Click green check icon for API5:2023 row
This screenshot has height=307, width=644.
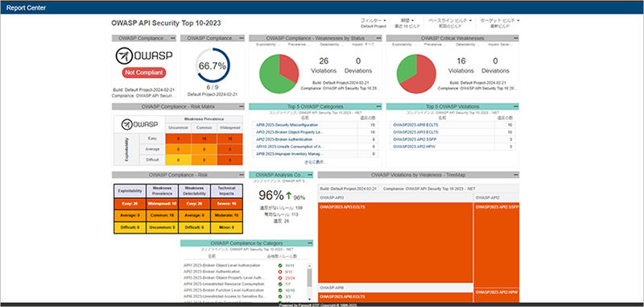coord(280,290)
